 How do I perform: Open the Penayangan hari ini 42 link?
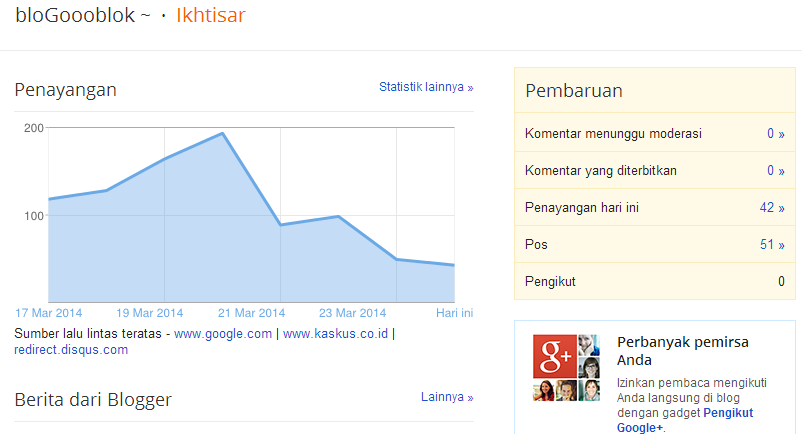(772, 208)
